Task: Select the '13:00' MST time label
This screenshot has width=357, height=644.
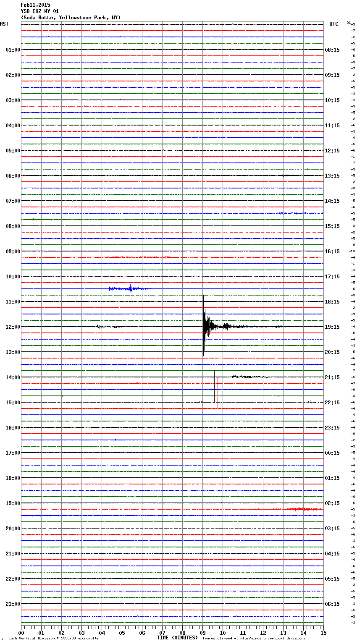Action: [x=13, y=352]
